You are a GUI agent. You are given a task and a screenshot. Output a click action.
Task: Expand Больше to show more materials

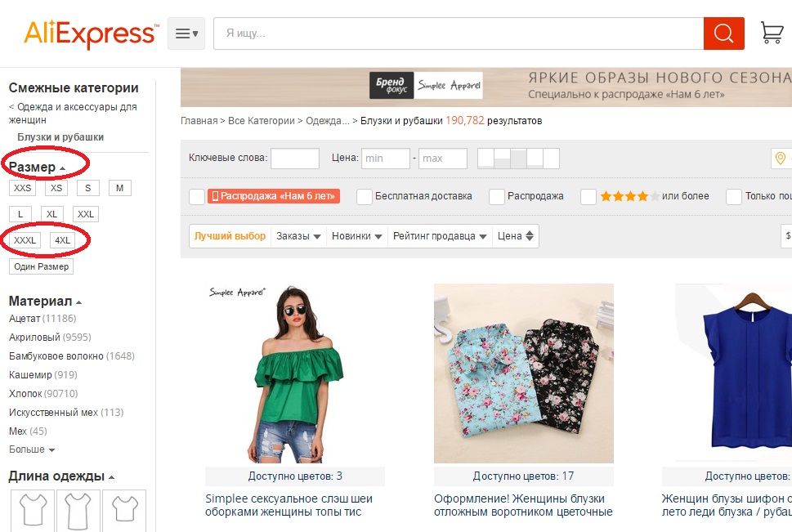(x=32, y=449)
